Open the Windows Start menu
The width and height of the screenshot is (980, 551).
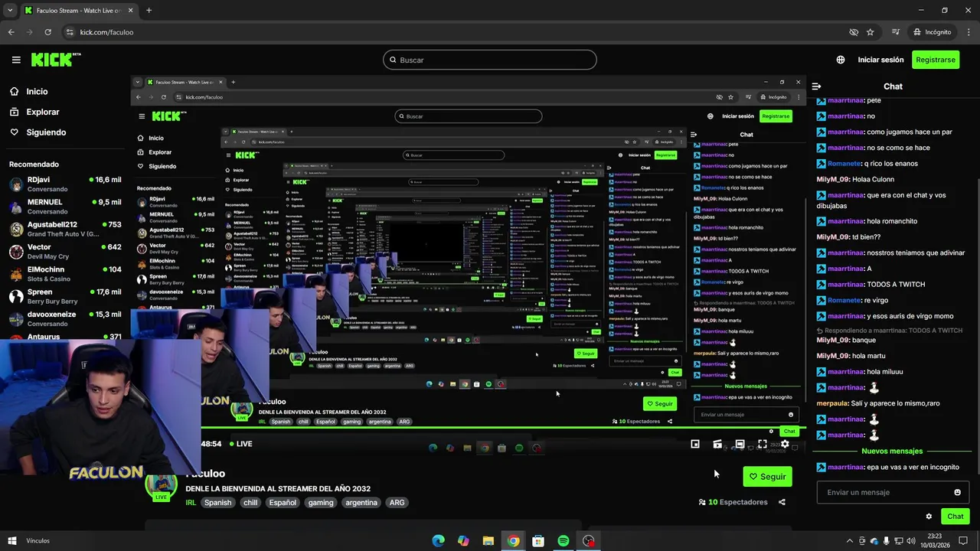pyautogui.click(x=12, y=541)
